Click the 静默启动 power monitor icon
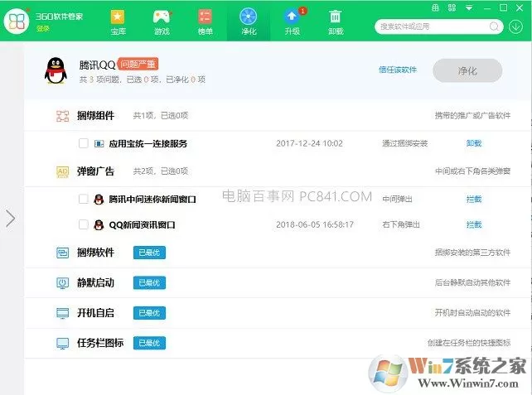This screenshot has height=395, width=532. coord(62,282)
